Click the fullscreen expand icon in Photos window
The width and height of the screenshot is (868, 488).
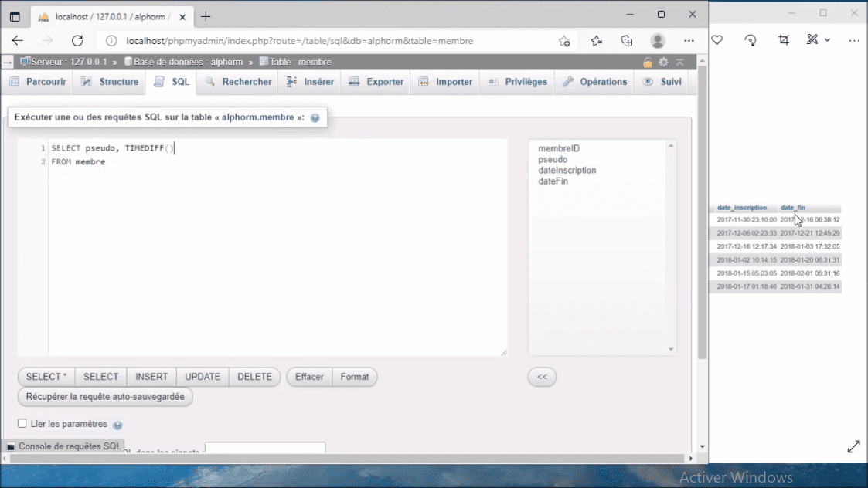[x=853, y=446]
